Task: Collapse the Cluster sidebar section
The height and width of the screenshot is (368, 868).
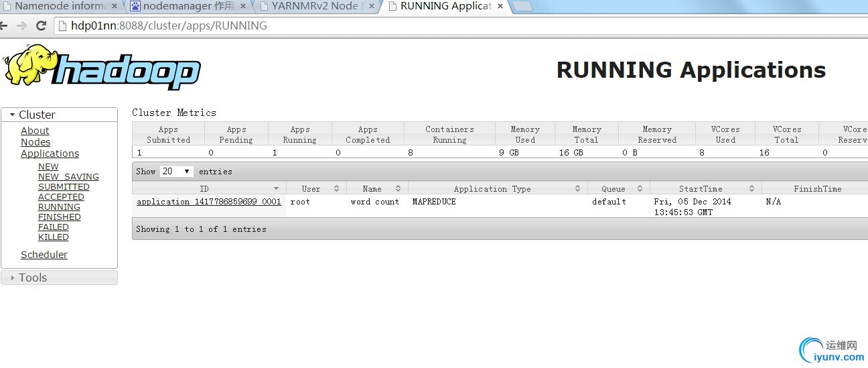Action: pos(59,115)
